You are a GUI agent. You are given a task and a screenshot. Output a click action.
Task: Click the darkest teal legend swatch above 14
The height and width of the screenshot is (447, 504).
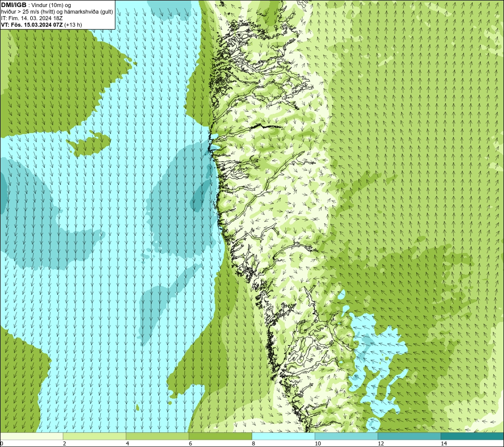[x=473, y=436]
